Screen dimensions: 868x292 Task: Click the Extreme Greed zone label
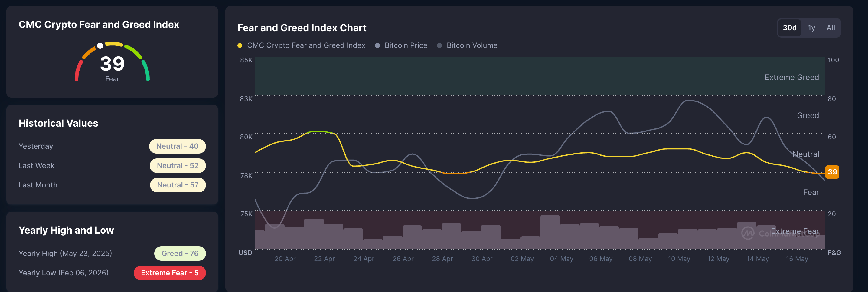[x=791, y=77]
